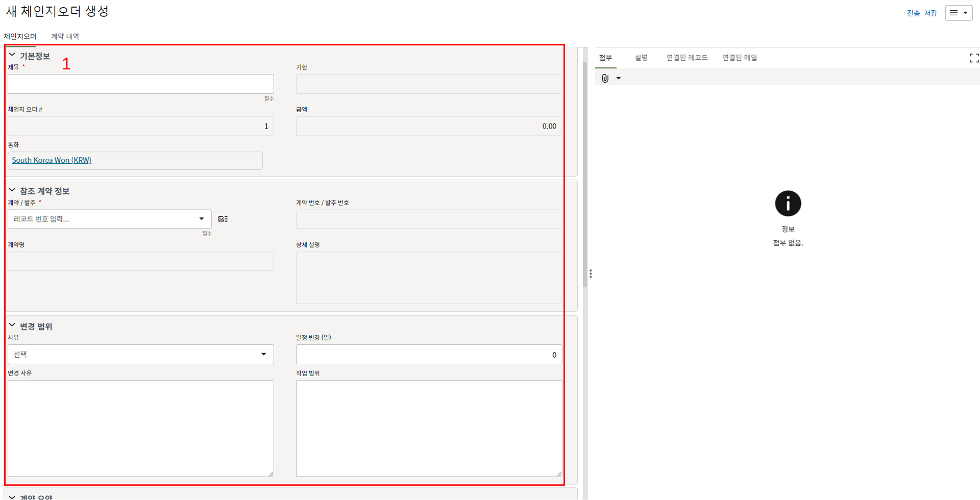Switch to the 계약 내역 tab
Screen dimensions: 980x500
coord(65,36)
